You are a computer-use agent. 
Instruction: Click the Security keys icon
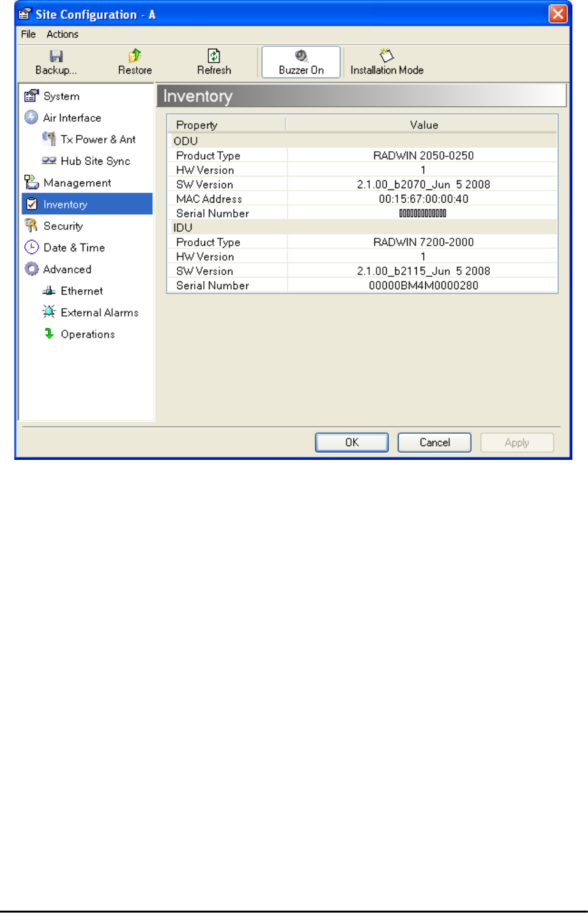pyautogui.click(x=31, y=225)
